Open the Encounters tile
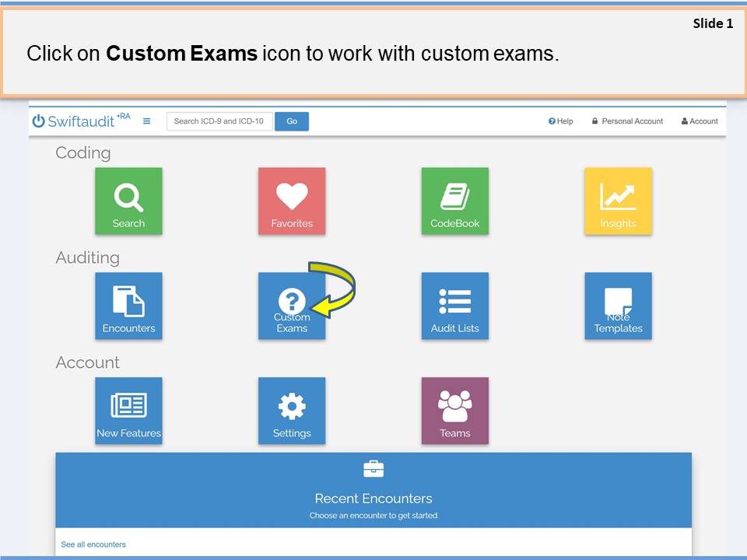The width and height of the screenshot is (747, 560). click(x=128, y=306)
